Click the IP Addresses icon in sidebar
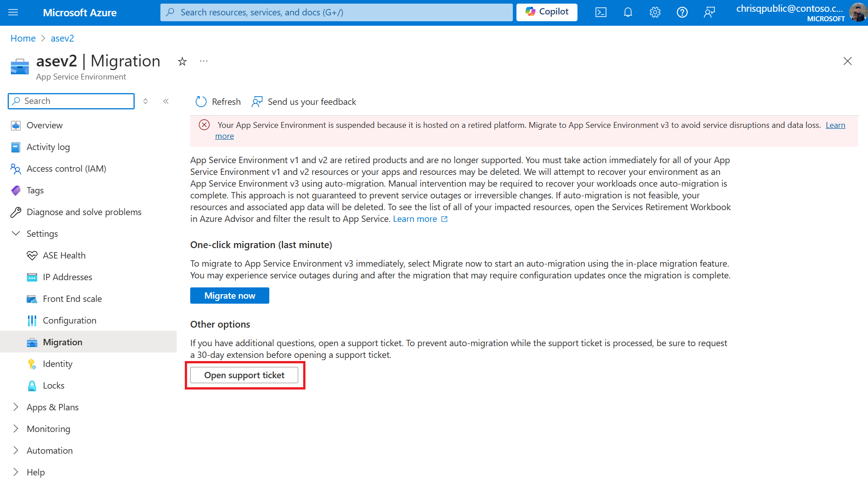Screen dimensions: 868x493 click(32, 277)
